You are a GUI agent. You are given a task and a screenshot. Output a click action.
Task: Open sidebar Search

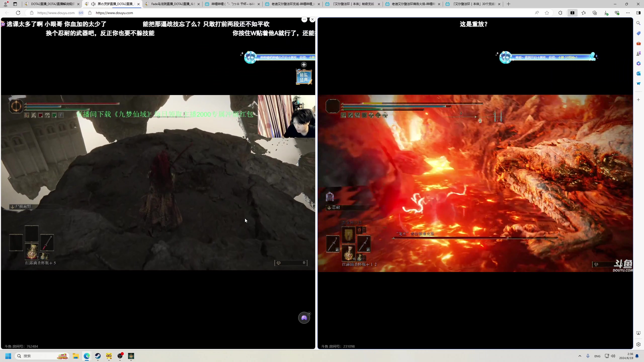point(638,23)
